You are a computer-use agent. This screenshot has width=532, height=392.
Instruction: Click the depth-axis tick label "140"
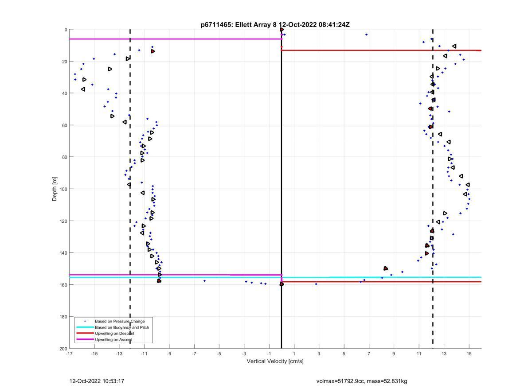[x=63, y=253]
